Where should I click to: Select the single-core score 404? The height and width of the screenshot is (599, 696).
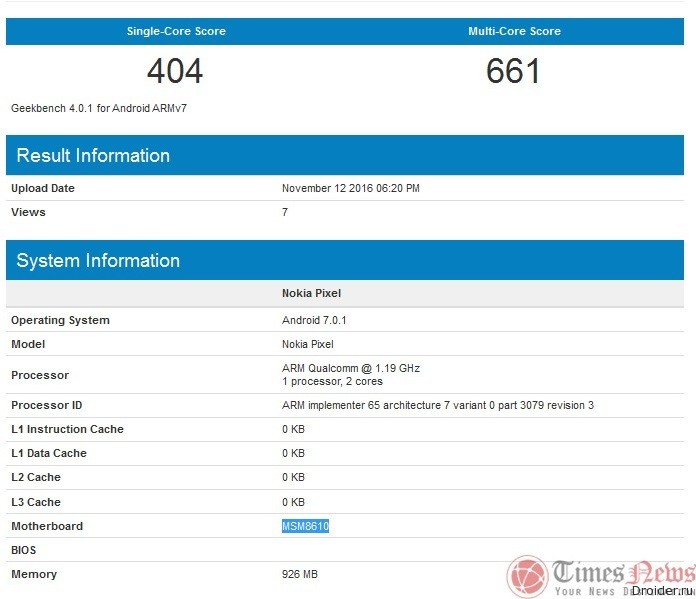(175, 71)
